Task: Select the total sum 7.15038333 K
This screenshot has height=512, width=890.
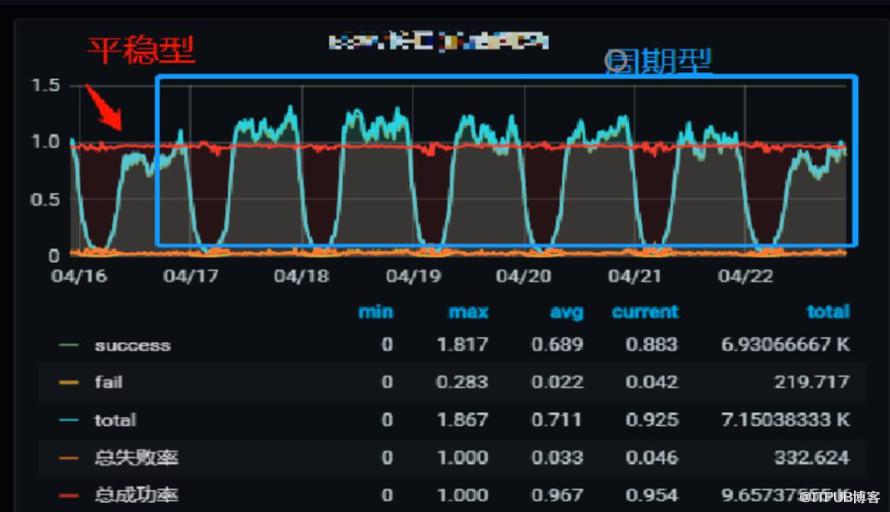Action: (x=786, y=419)
